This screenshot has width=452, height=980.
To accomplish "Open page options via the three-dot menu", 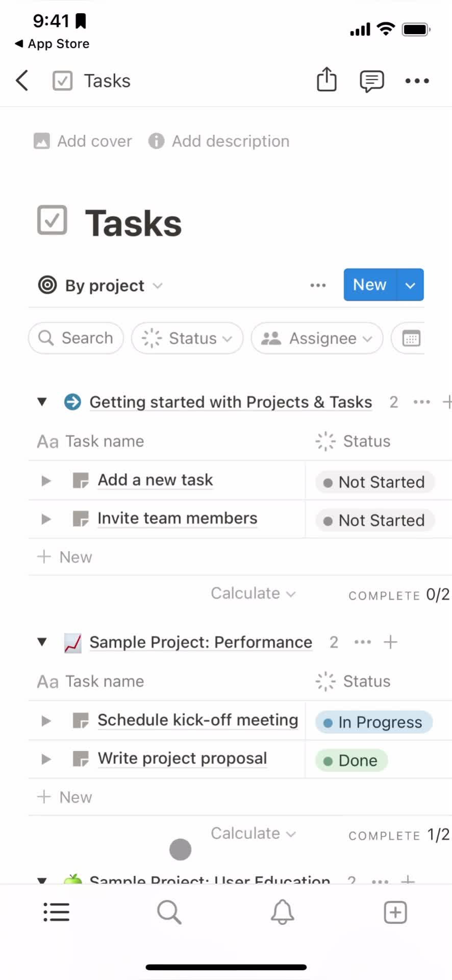I will (x=417, y=80).
